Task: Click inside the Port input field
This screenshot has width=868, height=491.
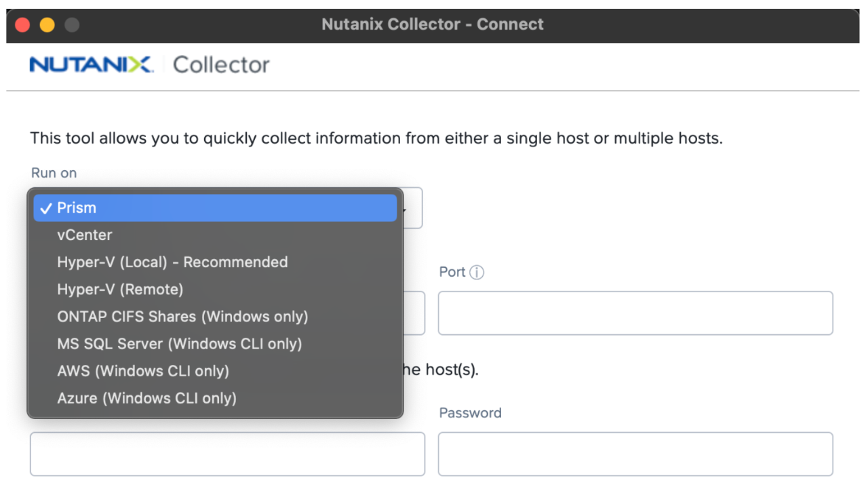Action: 635,313
